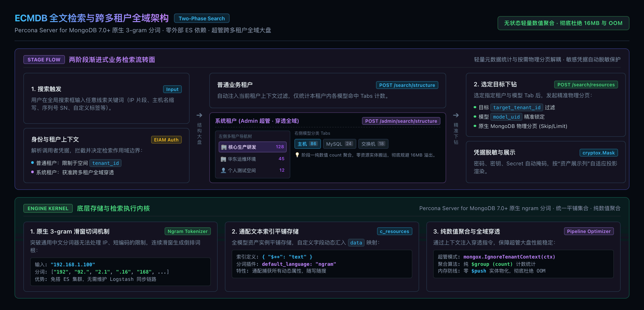Screen dimensions: 644x310
Task: Click the 精准下钻 vertical label
Action: pos(456,133)
